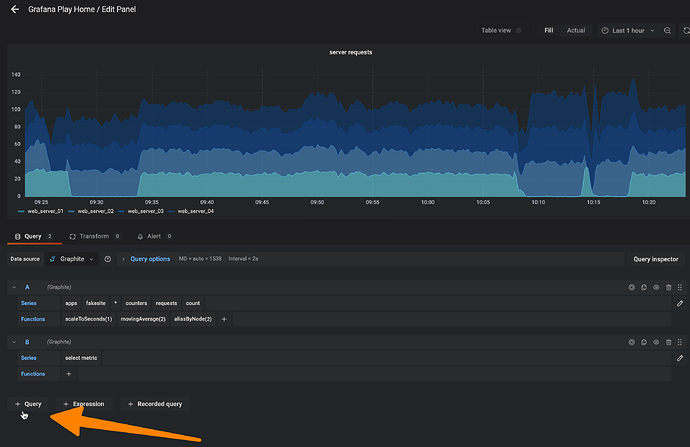Click the Query inspector button
The width and height of the screenshot is (690, 447).
click(656, 259)
